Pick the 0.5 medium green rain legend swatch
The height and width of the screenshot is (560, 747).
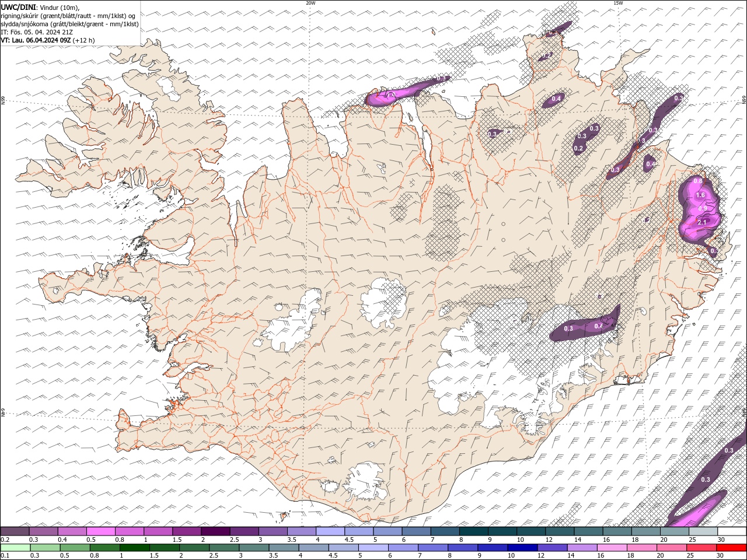click(x=75, y=548)
